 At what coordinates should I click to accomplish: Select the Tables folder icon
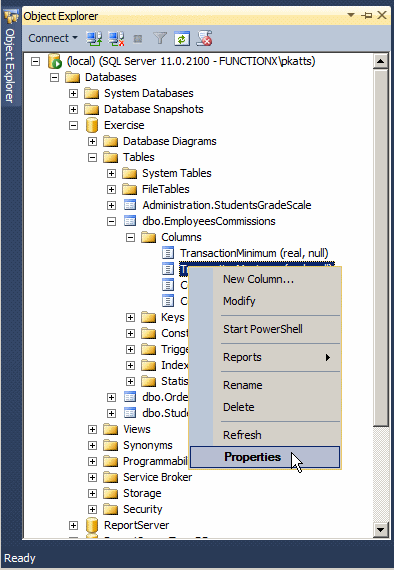[x=110, y=157]
